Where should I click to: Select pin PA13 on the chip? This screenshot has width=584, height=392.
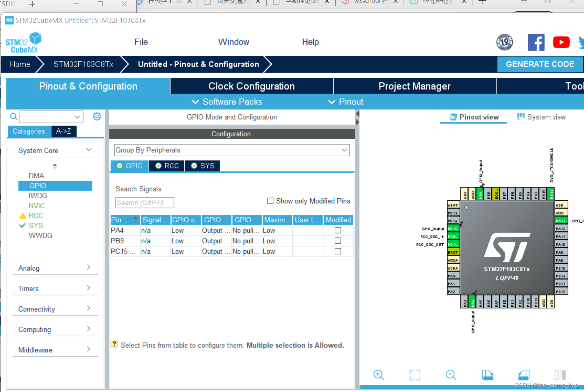coord(561,221)
